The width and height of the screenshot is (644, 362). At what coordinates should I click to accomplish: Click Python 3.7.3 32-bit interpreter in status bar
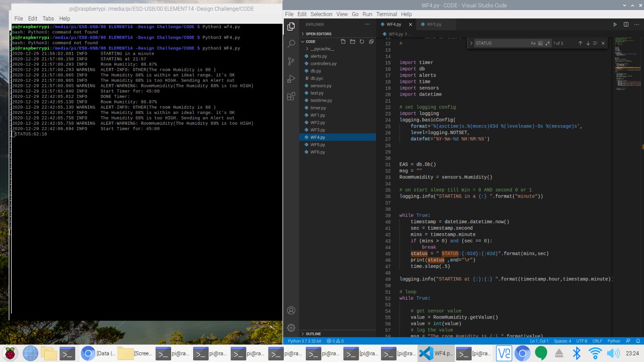click(x=305, y=341)
